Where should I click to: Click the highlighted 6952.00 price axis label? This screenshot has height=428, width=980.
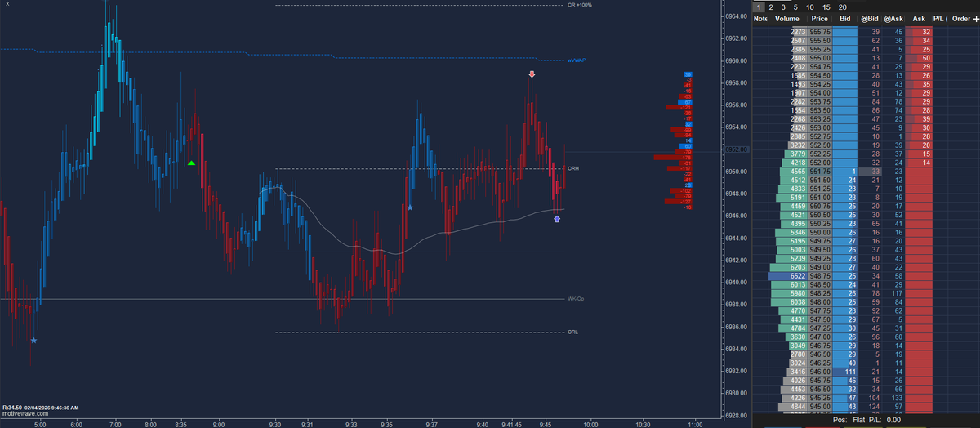point(737,149)
